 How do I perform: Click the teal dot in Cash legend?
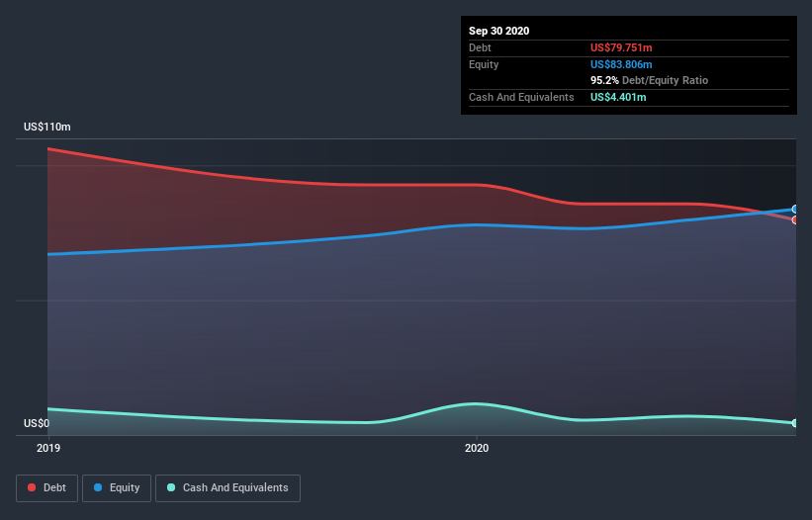click(171, 487)
